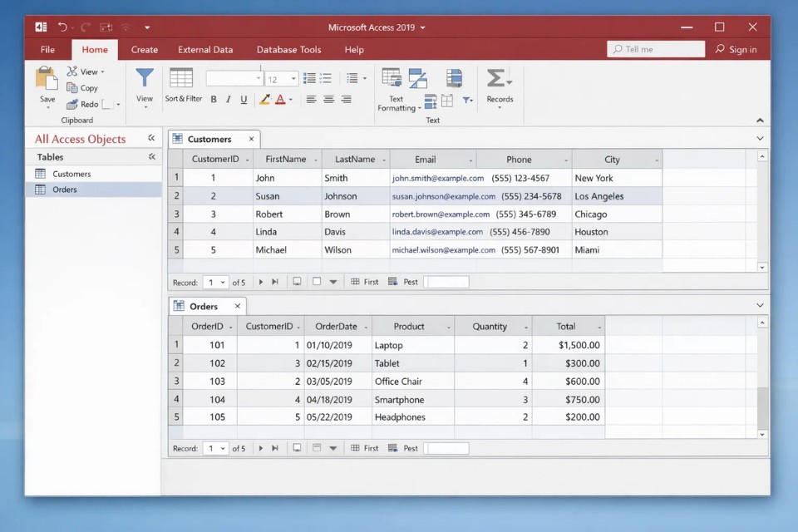This screenshot has width=798, height=532.
Task: Click the Sort & Filter table icon
Action: tap(181, 78)
